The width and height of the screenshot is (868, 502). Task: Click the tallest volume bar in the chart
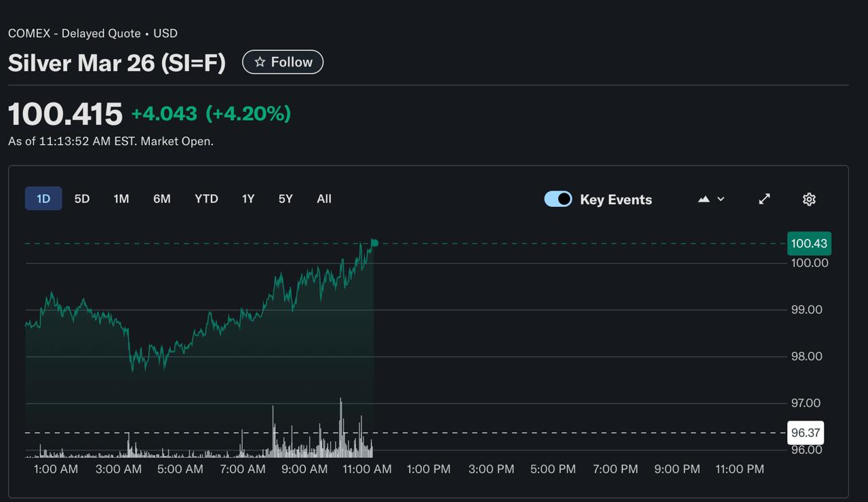coord(340,427)
